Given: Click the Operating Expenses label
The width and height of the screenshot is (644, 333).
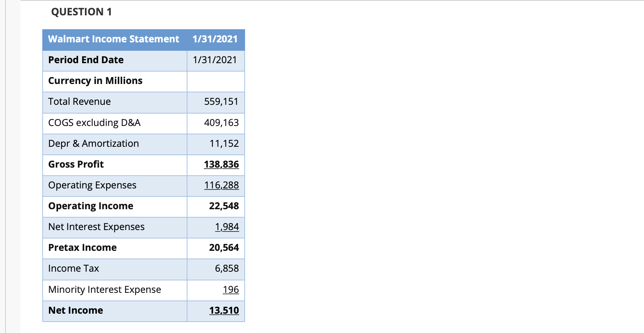Looking at the screenshot, I should point(92,185).
